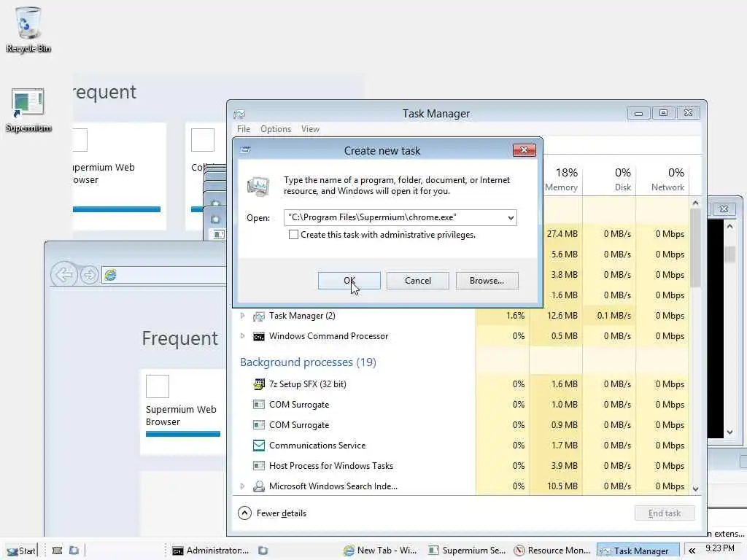Click the Task Manager (2) process icon
The width and height of the screenshot is (747, 560).
coord(259,316)
